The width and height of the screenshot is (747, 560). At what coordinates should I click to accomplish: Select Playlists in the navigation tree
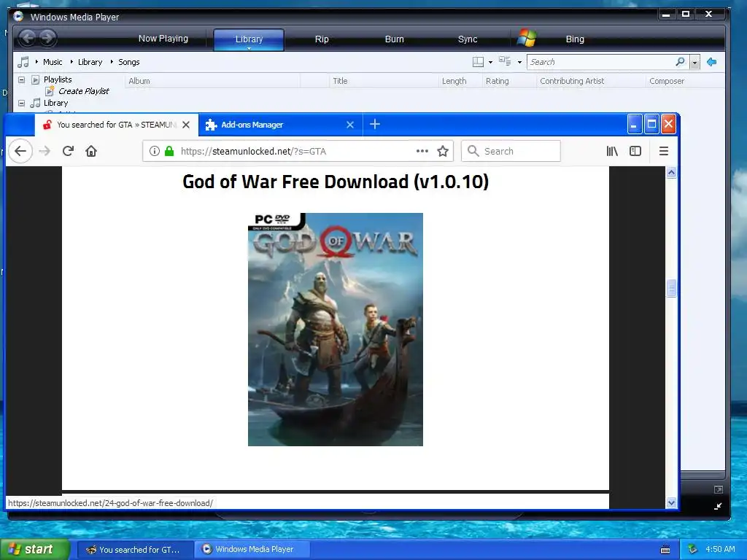(58, 79)
